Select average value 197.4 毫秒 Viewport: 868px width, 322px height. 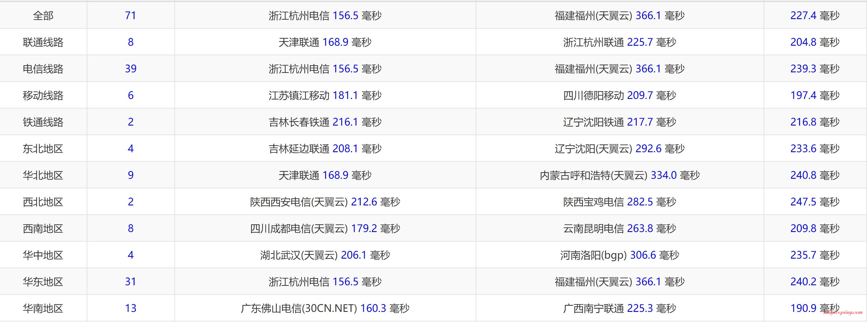click(x=815, y=95)
